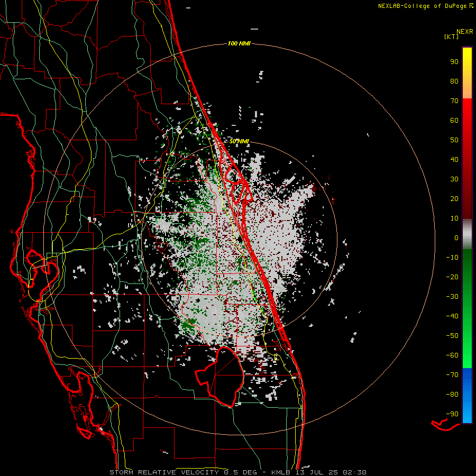
Task: Click the -20 value on the velocity scale
Action: pos(452,277)
